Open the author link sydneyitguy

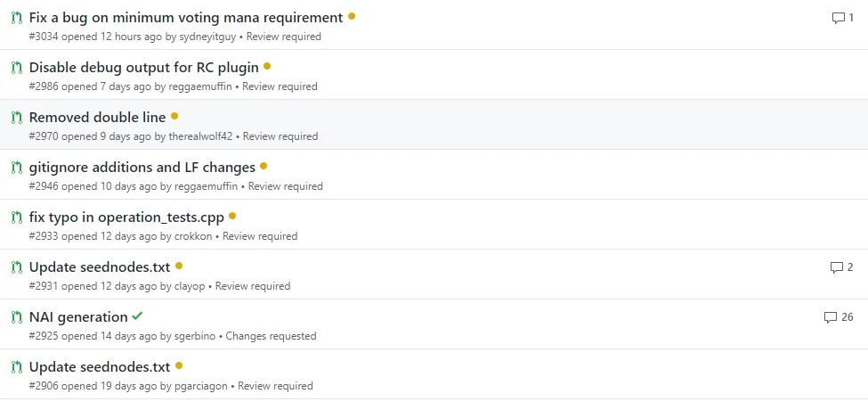tap(207, 37)
